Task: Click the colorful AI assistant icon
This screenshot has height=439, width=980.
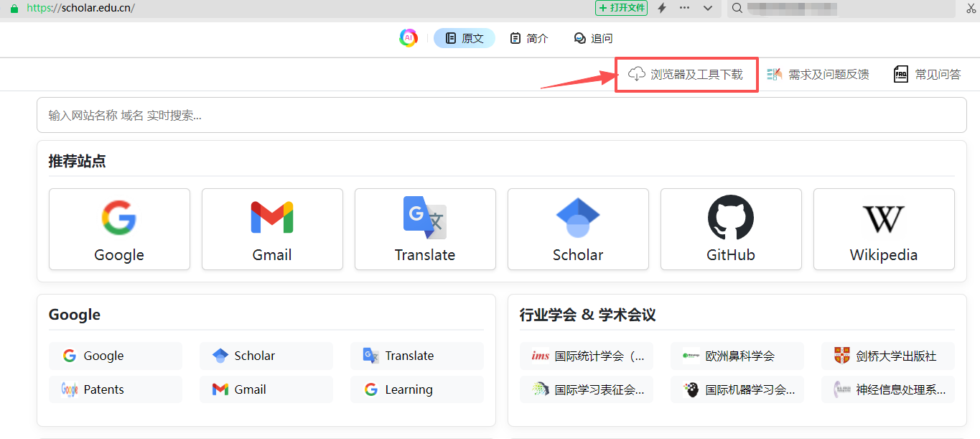Action: (x=409, y=38)
